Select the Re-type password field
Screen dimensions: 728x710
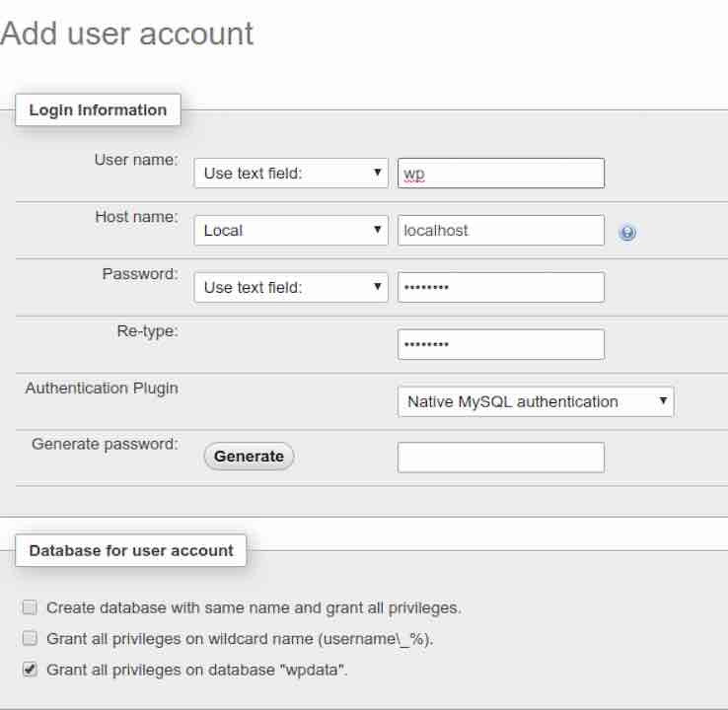(x=500, y=345)
